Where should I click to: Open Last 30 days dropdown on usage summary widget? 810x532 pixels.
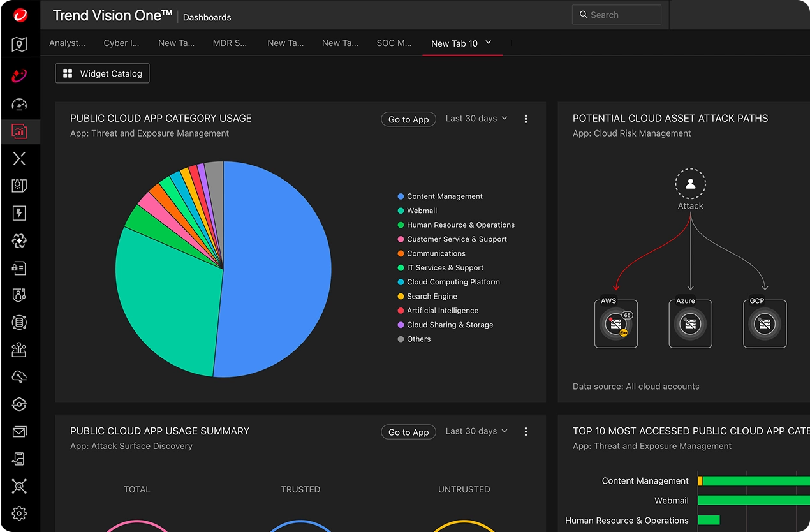pyautogui.click(x=476, y=431)
